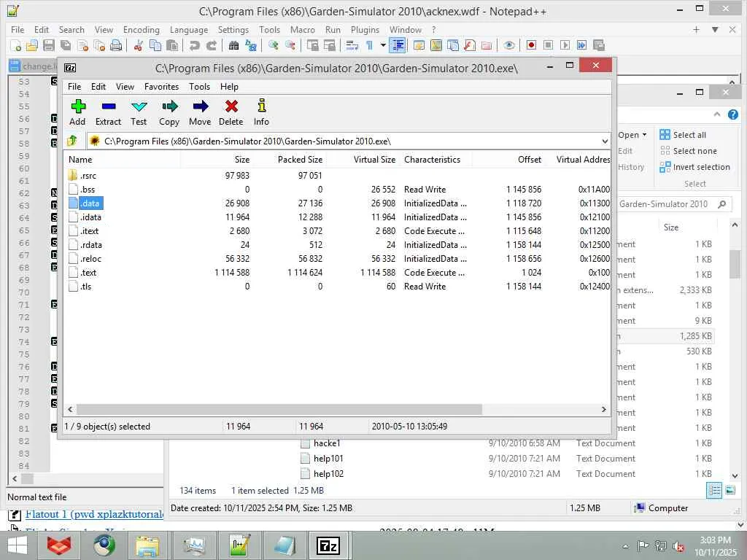Click the 7-Zip horizontal scrollbar thumb

point(279,409)
